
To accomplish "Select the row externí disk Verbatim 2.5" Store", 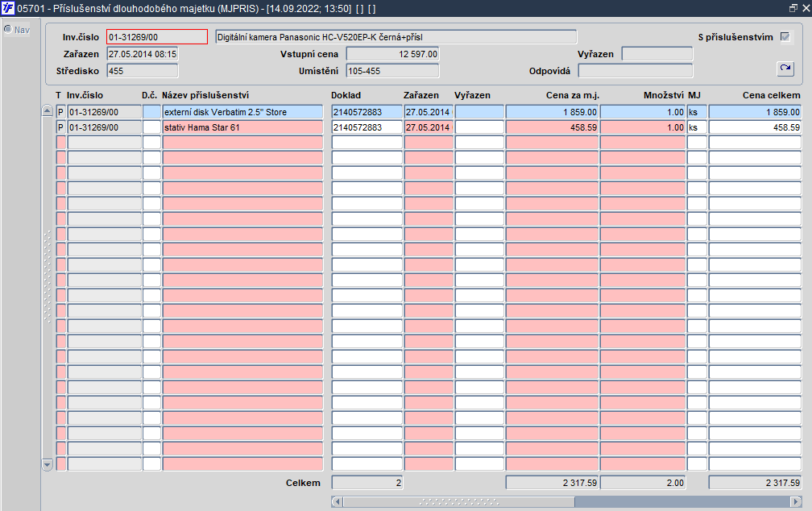I will point(243,112).
